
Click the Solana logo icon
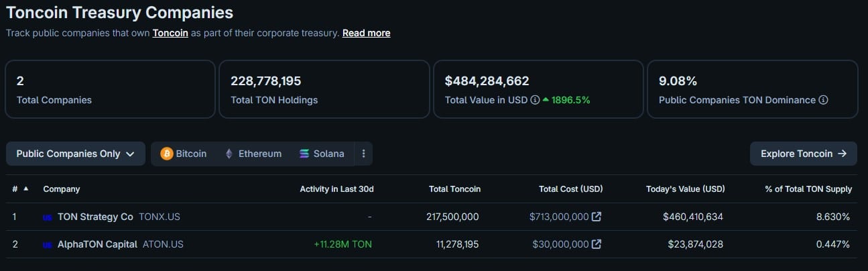(305, 154)
